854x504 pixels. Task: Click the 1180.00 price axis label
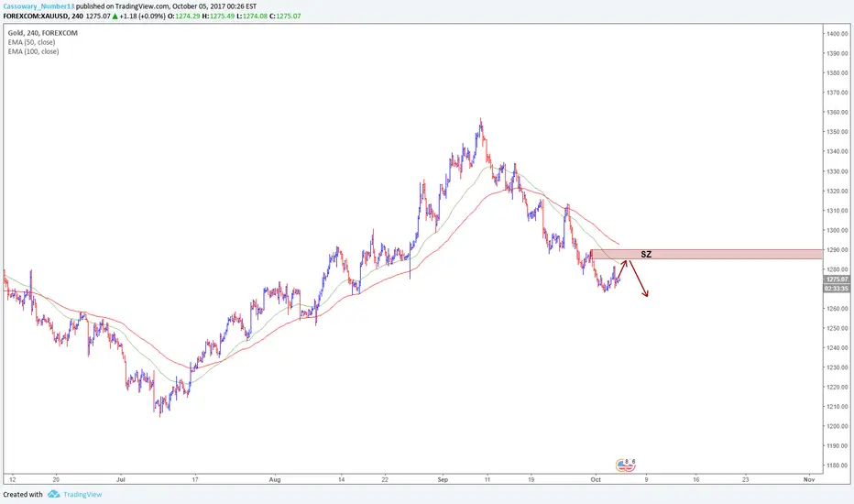click(838, 466)
